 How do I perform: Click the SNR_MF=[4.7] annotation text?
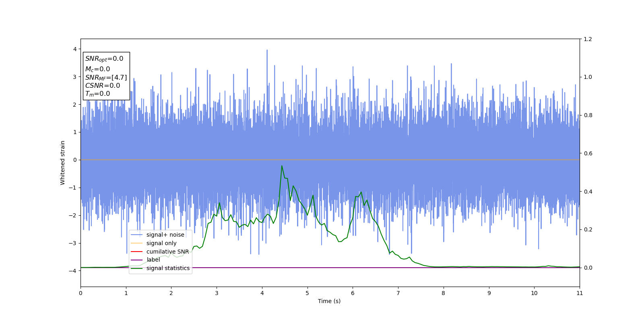tap(106, 78)
